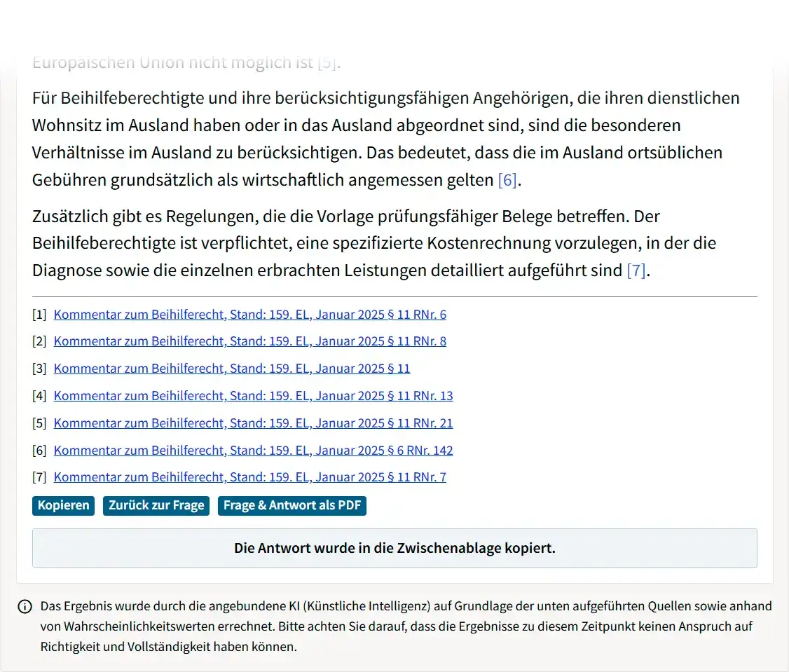Open footnote link [3] citing § 11

click(x=232, y=369)
